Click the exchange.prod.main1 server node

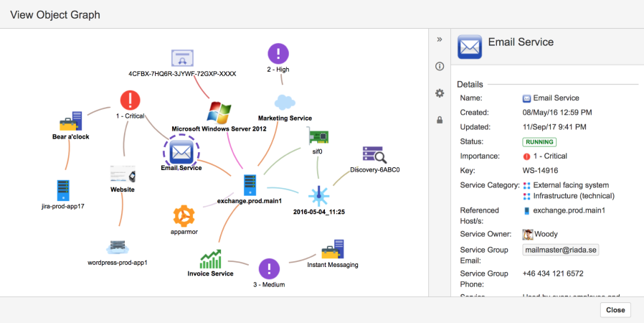(x=250, y=185)
